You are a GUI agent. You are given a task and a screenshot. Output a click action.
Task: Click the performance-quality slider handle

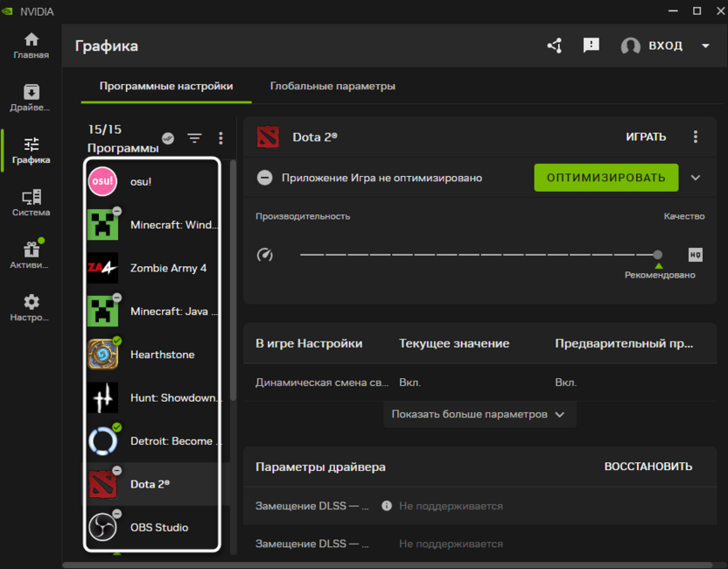pyautogui.click(x=657, y=255)
